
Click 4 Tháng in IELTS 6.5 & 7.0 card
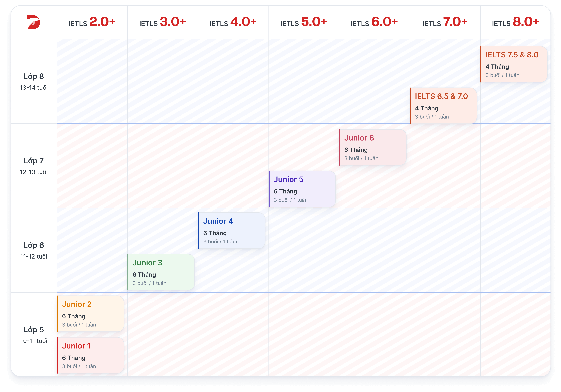427,108
